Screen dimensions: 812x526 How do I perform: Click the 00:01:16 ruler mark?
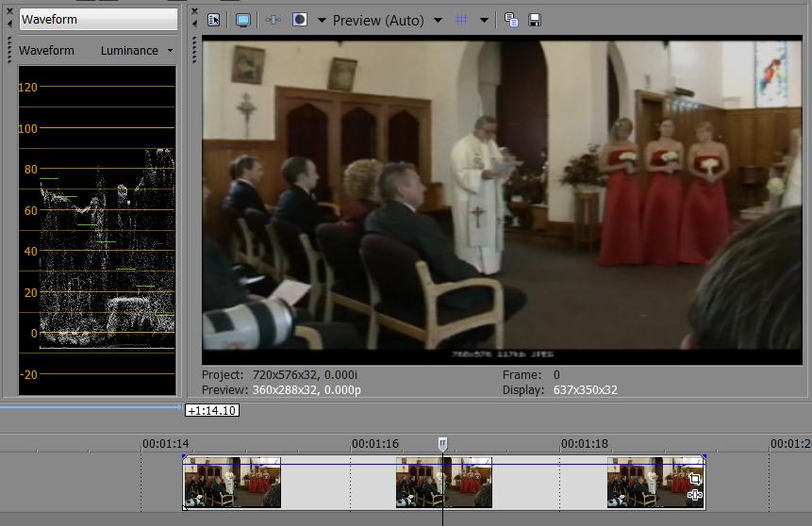click(x=374, y=443)
